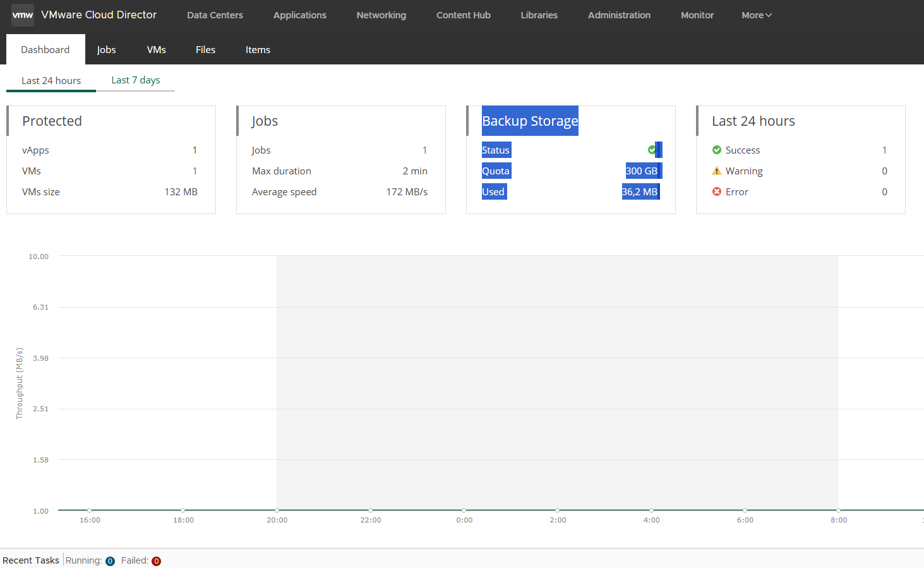Click the Throughput (MB/s) axis label
This screenshot has height=568, width=924.
pyautogui.click(x=19, y=384)
